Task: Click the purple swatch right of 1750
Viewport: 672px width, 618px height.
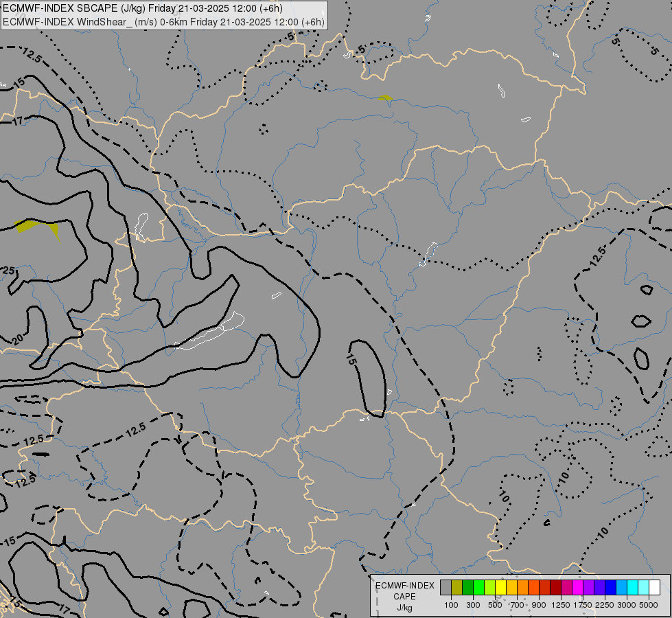Action: tap(589, 588)
